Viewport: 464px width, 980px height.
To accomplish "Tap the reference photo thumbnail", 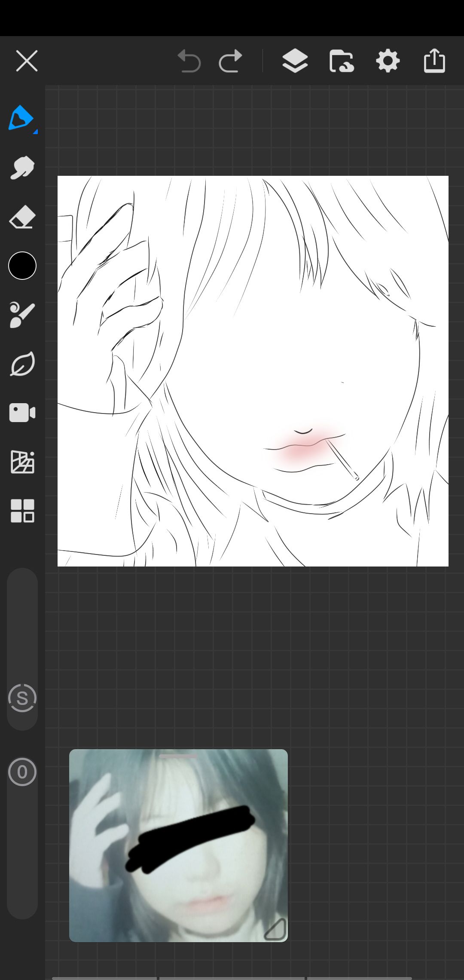I will [178, 846].
